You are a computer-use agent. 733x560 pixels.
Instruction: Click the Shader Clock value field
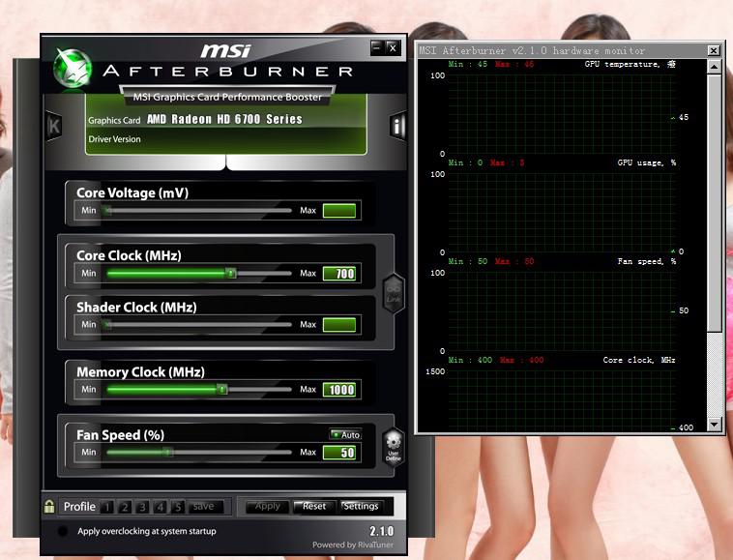[x=339, y=325]
